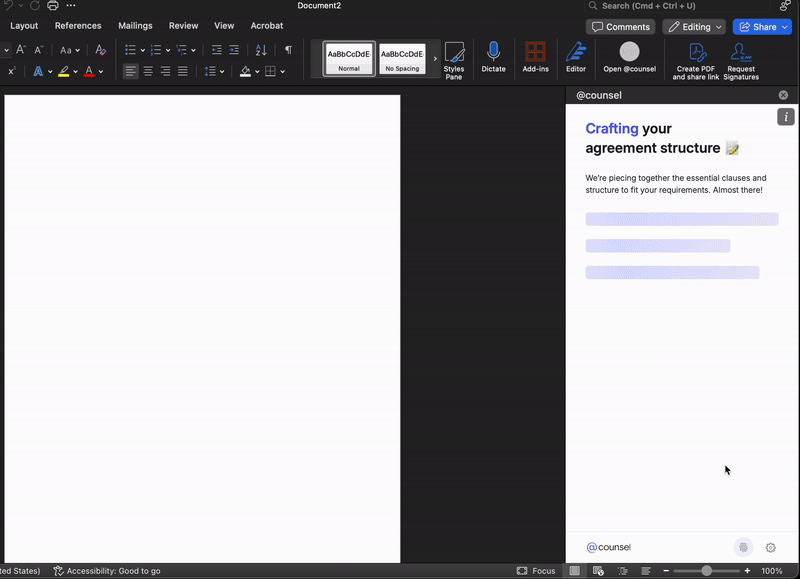Viewport: 800px width, 579px height.
Task: Click the info icon in @counsel pane
Action: click(x=786, y=117)
